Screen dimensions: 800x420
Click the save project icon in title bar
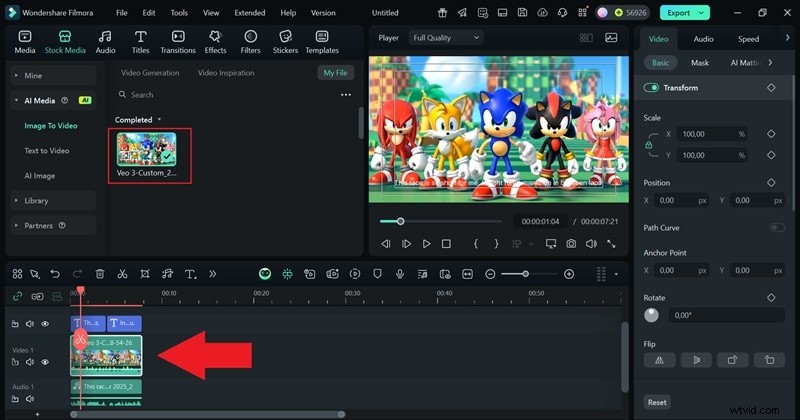(522, 13)
